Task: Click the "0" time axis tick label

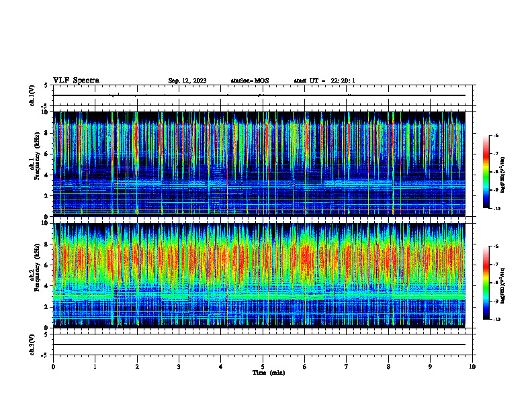Action: (x=53, y=367)
